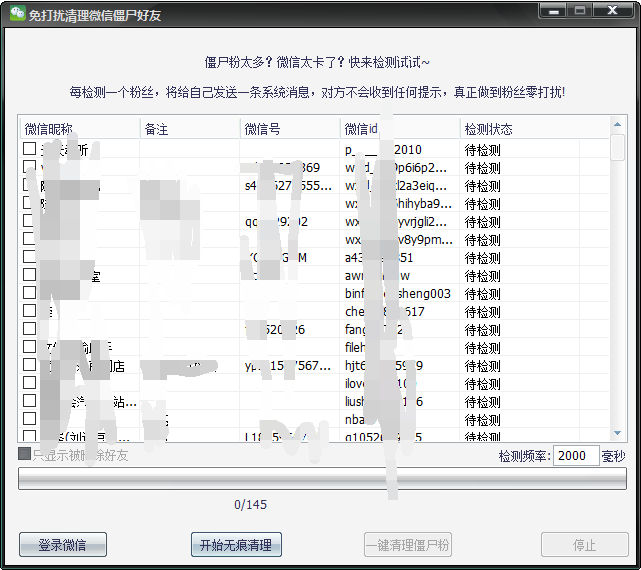Click the 0/145 progress counter text
Image resolution: width=641 pixels, height=570 pixels.
point(250,505)
